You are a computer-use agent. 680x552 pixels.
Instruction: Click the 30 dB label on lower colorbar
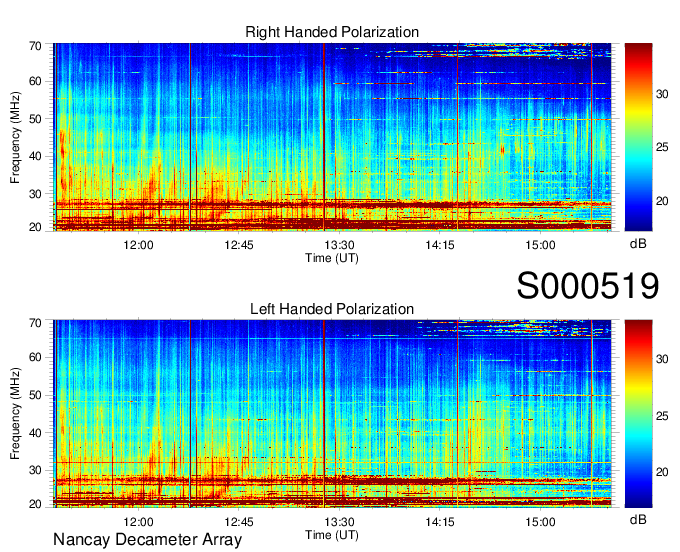pos(662,359)
